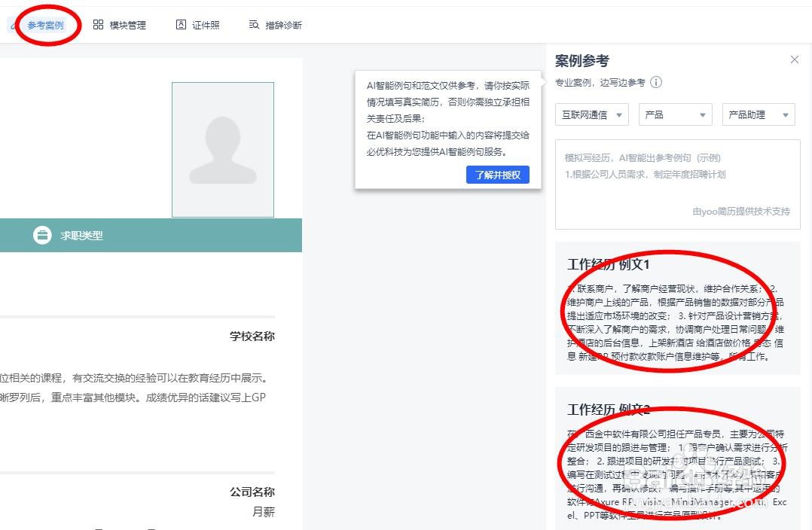The width and height of the screenshot is (812, 530).
Task: Click the 由yoo简历提供技术支持 text
Action: click(x=741, y=211)
